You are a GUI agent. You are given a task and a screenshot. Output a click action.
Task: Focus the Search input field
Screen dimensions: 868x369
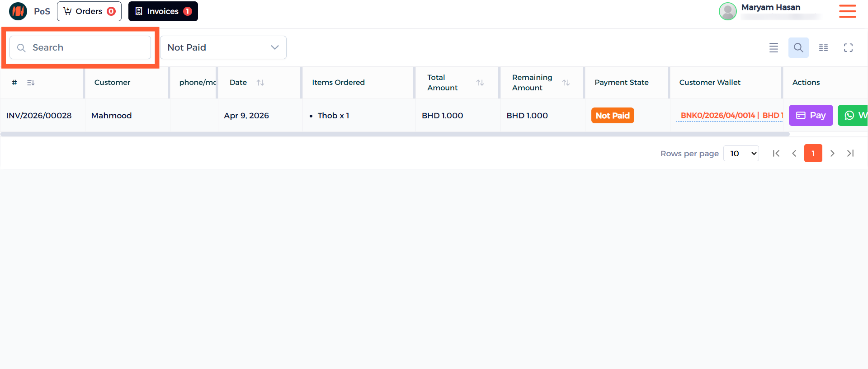[x=86, y=47]
